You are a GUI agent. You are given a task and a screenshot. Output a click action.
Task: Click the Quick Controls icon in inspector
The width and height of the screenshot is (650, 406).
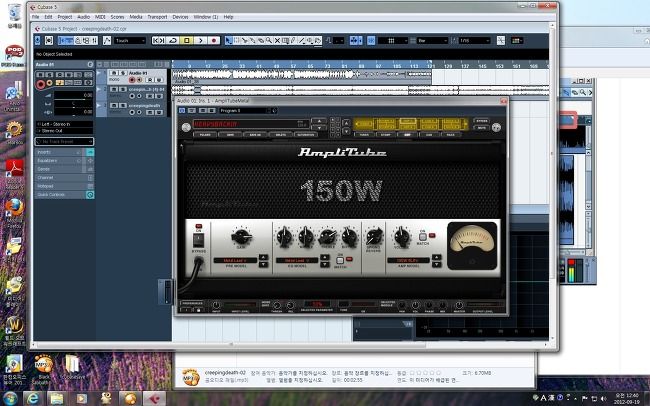pyautogui.click(x=90, y=194)
